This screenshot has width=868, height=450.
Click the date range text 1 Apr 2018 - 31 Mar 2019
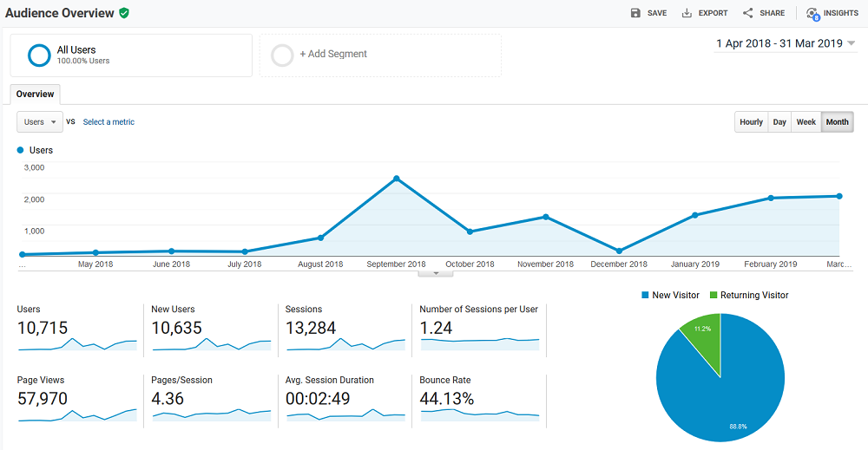pos(779,43)
